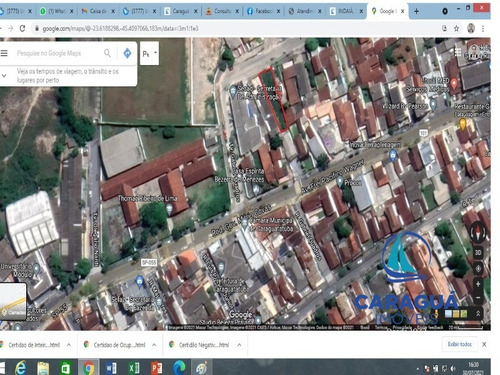Open a new browser tab with plus

[x=416, y=11]
